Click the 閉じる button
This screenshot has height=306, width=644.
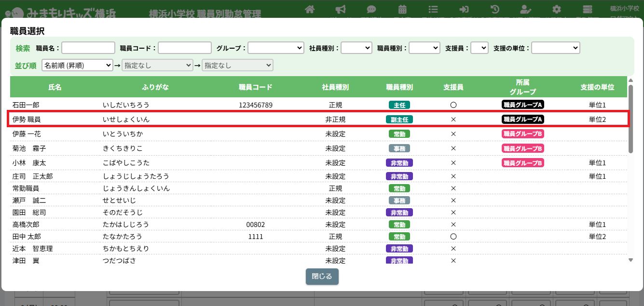322,277
